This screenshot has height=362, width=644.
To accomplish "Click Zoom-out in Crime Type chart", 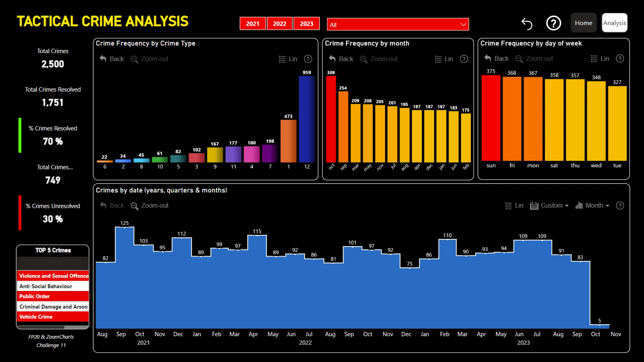I will [x=150, y=59].
